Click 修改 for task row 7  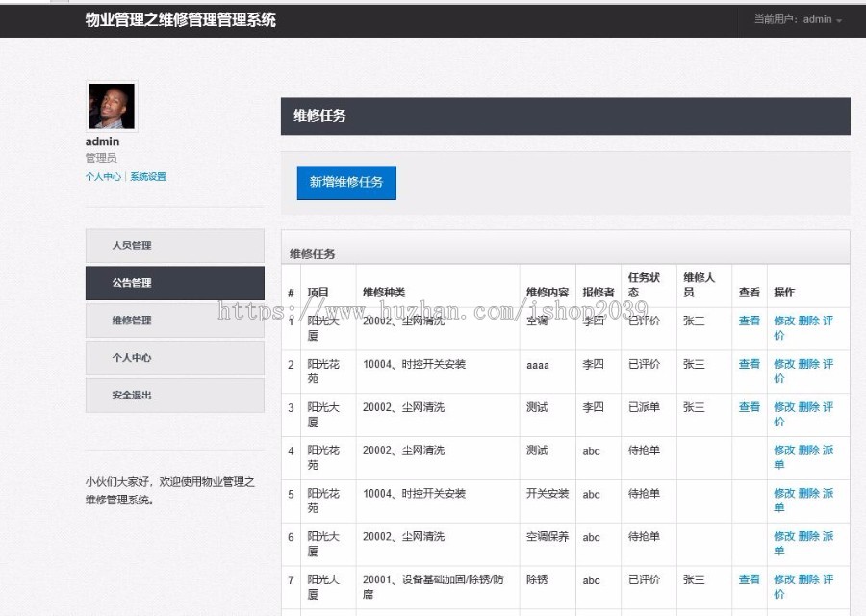pos(784,579)
